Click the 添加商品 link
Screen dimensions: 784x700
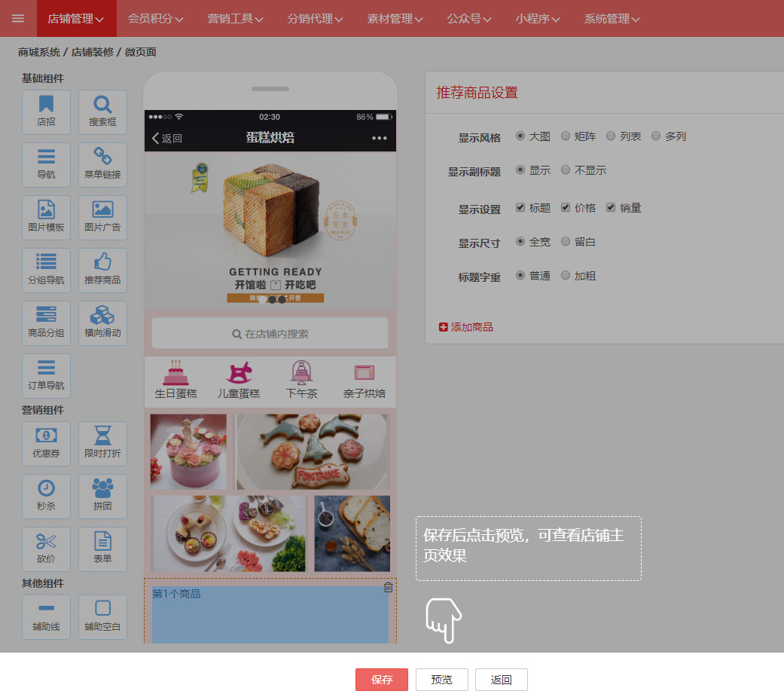pyautogui.click(x=466, y=327)
